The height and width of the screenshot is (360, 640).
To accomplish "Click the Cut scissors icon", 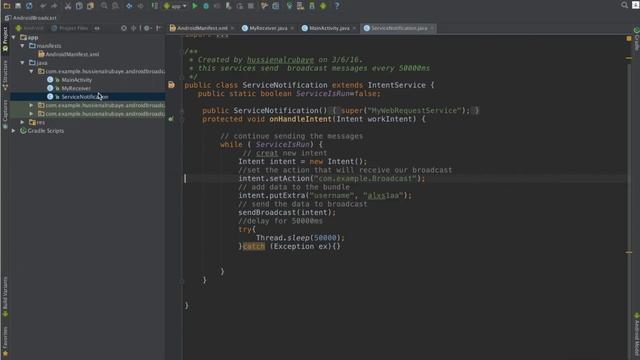I will click(x=68, y=6).
